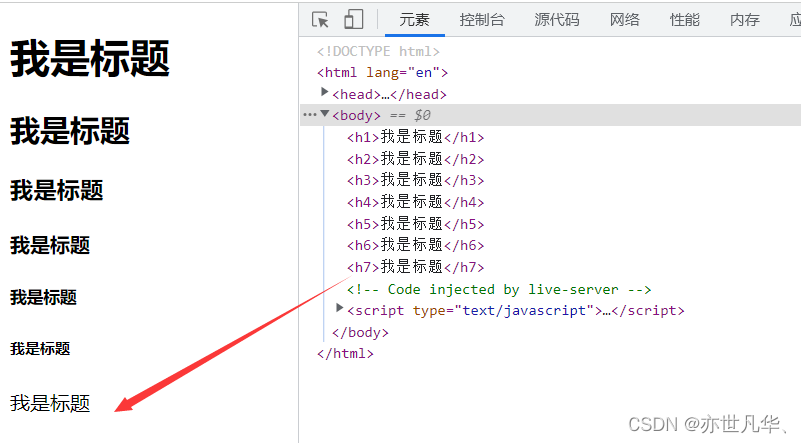Click the fourth heading (h4) on page
801x443 pixels.
[x=50, y=245]
